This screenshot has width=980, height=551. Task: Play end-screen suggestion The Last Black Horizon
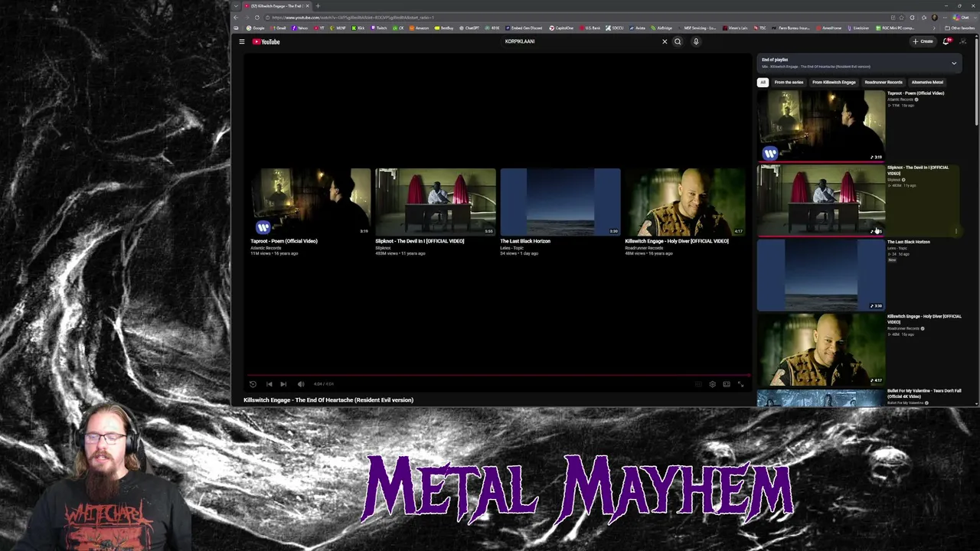coord(560,202)
